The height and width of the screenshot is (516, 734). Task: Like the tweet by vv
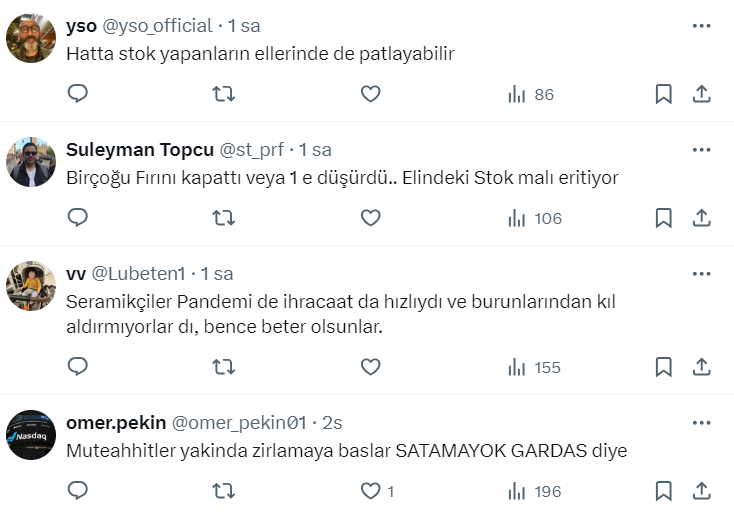370,367
